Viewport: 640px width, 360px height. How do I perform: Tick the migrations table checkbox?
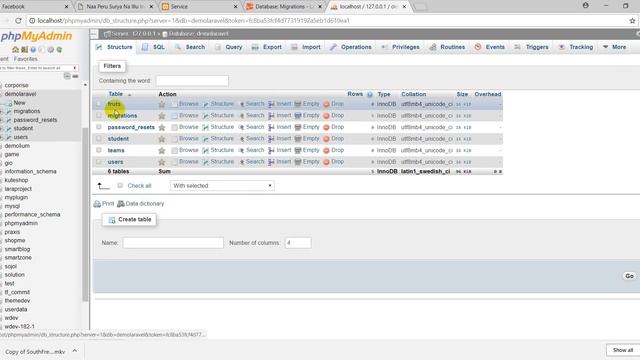pyautogui.click(x=98, y=116)
